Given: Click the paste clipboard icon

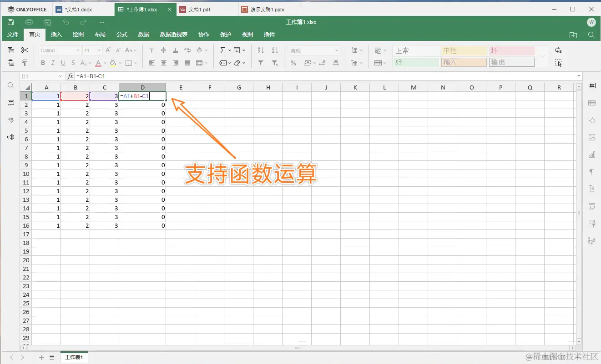Looking at the screenshot, I should (x=11, y=63).
